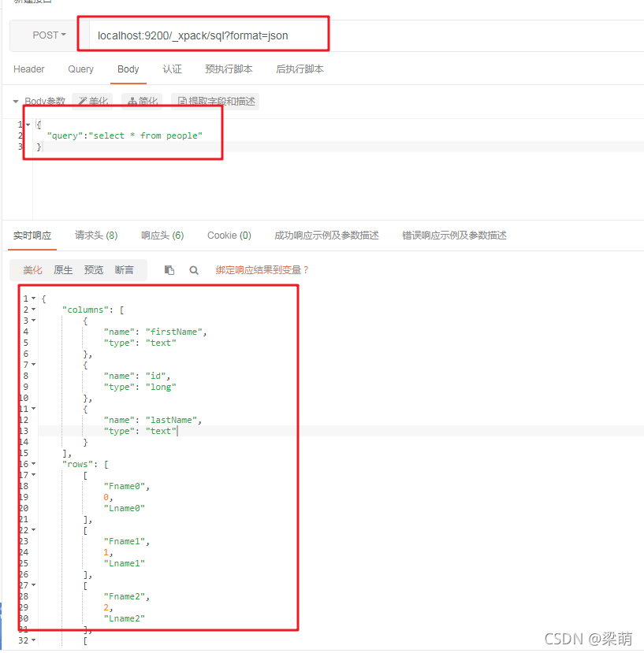Click the 提取字段和描述 icon
644x653 pixels.
216,101
